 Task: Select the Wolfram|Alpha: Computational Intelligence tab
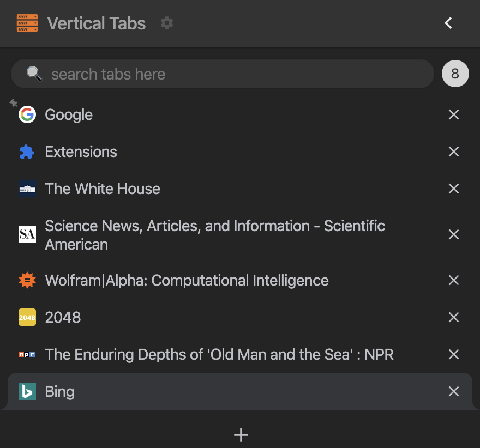(x=187, y=281)
